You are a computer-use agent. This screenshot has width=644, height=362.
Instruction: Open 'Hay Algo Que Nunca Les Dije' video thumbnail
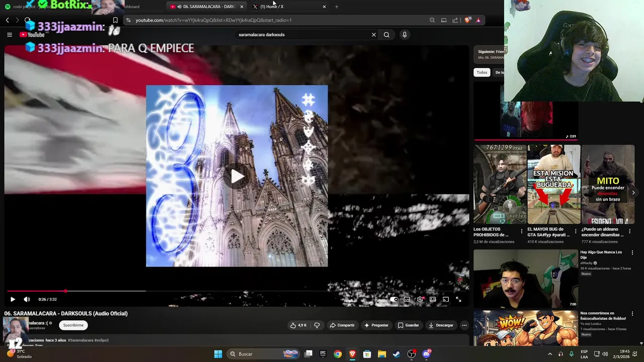pos(526,278)
